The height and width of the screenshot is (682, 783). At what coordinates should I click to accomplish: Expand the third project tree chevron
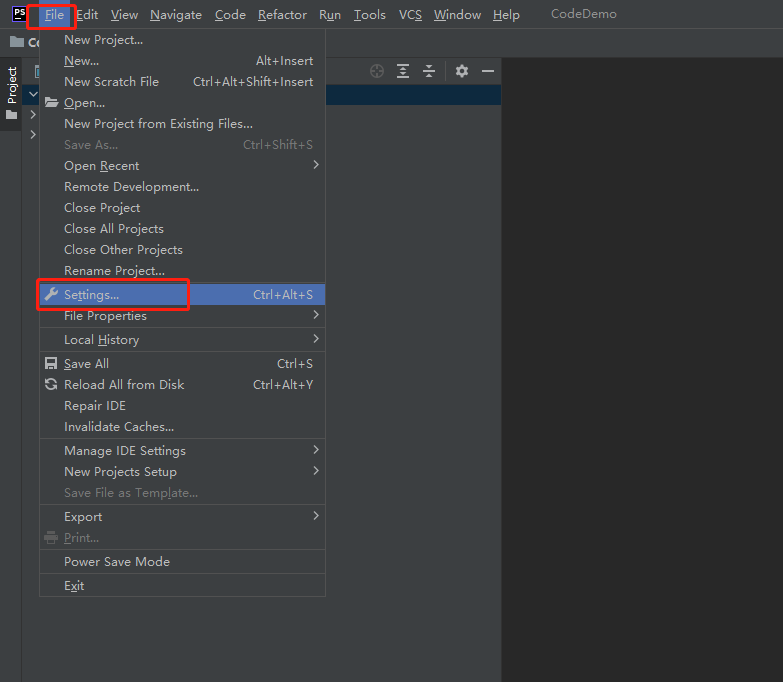tap(33, 134)
